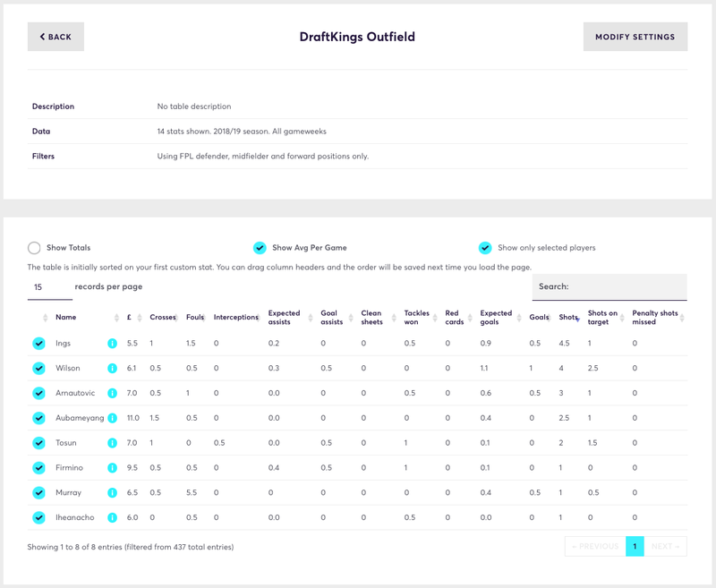
Task: Sort by Expected goals column
Action: 500,318
